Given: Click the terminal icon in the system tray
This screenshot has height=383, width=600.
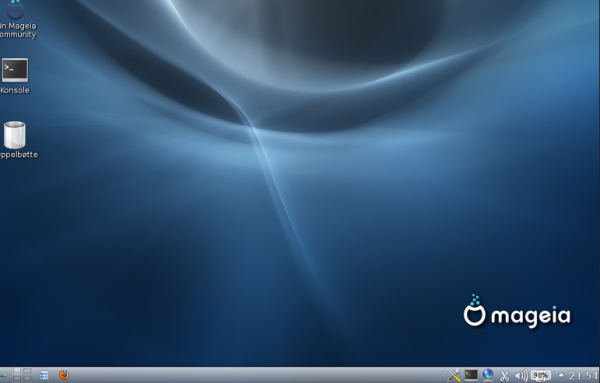Looking at the screenshot, I should pos(471,375).
